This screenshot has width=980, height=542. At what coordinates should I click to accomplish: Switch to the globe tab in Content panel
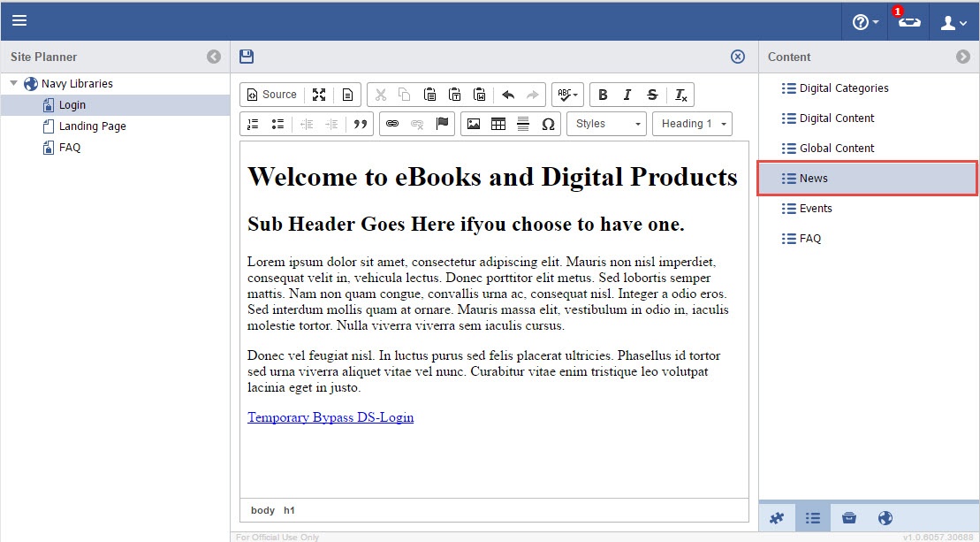coord(885,518)
